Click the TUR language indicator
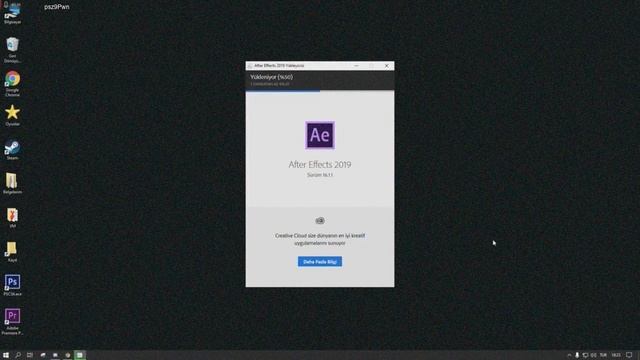The height and width of the screenshot is (360, 640). click(603, 355)
